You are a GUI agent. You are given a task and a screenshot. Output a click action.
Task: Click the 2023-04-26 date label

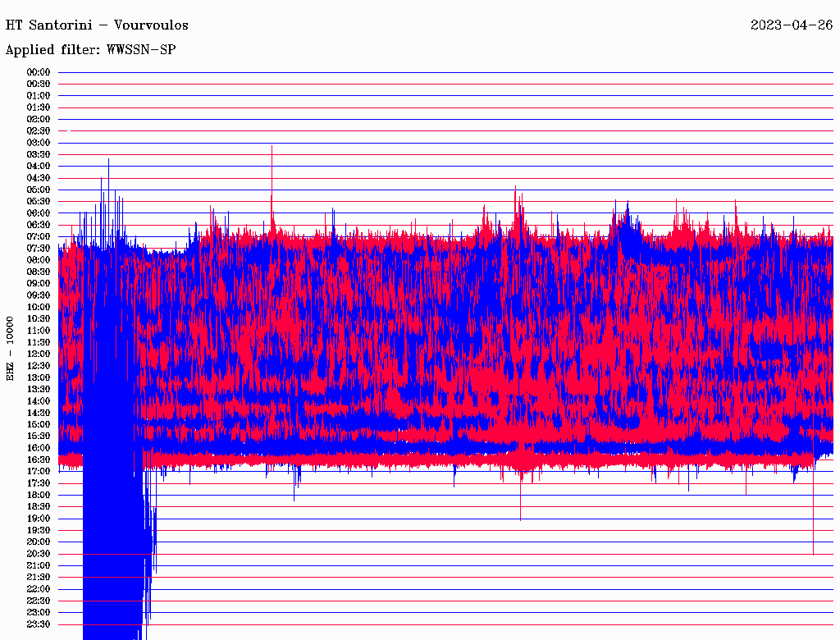click(x=792, y=25)
